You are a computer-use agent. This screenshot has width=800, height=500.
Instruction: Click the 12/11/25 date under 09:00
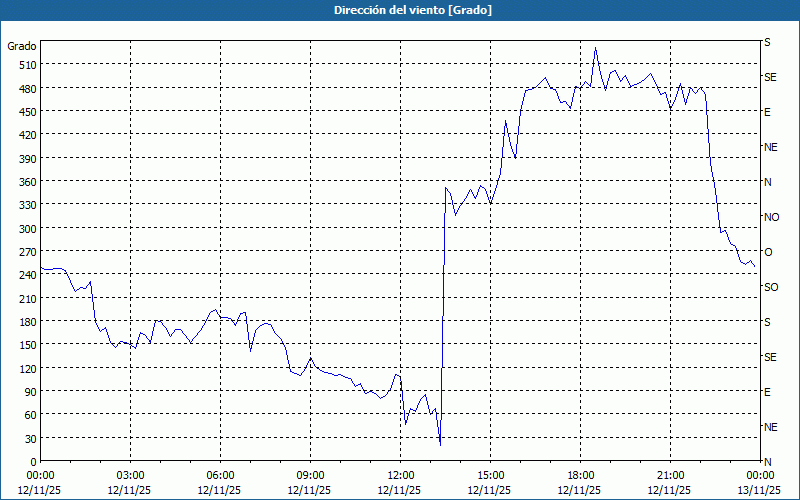click(310, 490)
